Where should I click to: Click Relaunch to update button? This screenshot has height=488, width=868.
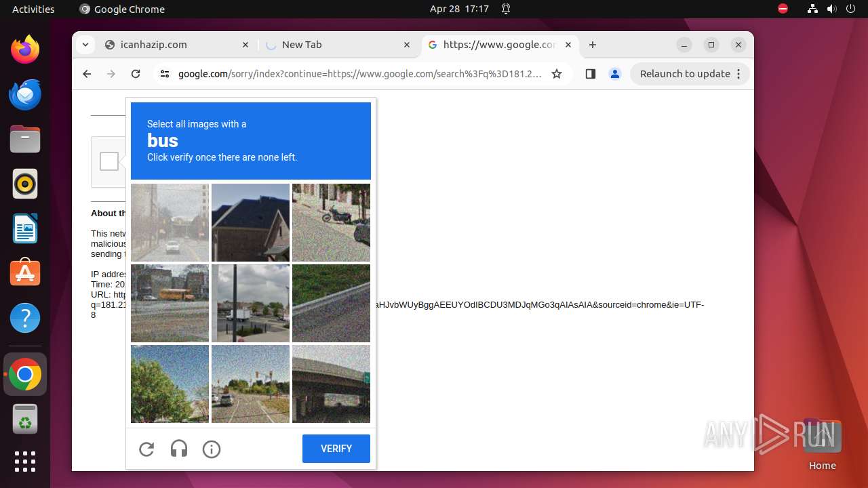click(x=690, y=74)
